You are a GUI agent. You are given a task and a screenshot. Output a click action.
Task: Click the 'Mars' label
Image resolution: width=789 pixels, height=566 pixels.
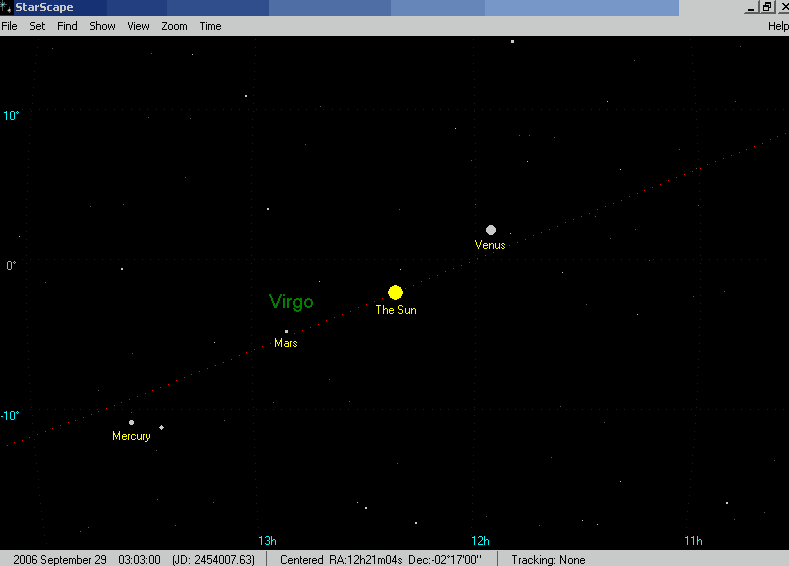286,343
